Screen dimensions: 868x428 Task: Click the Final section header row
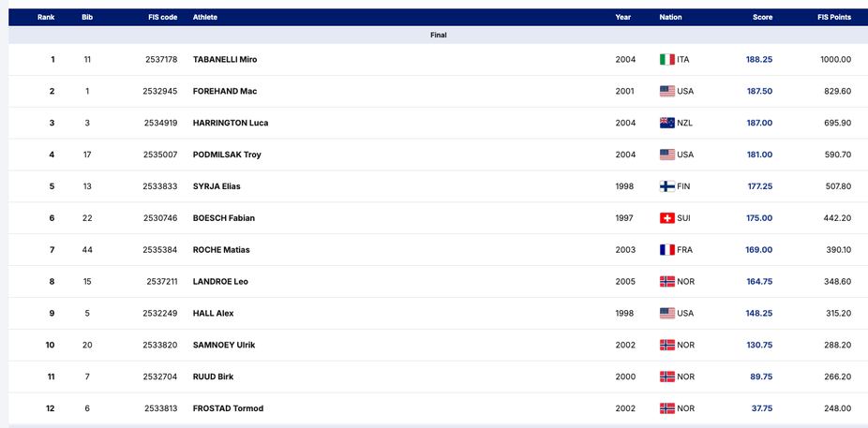(x=438, y=35)
